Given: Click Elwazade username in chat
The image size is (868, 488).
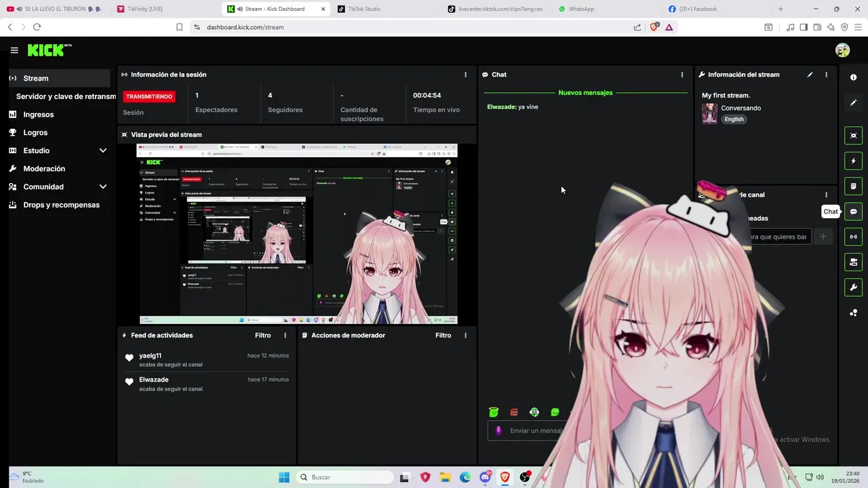Looking at the screenshot, I should [x=501, y=107].
